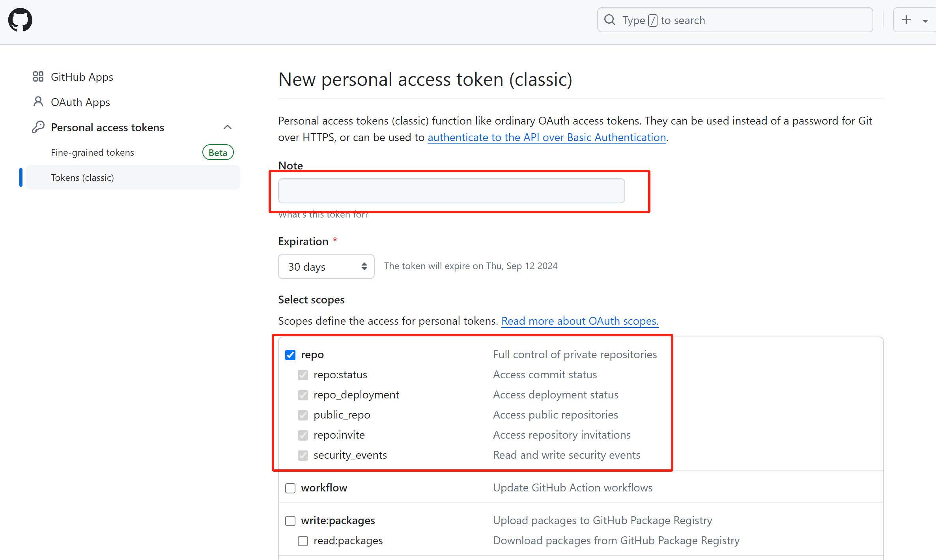The image size is (936, 560).
Task: Click the OAuth Apps person icon
Action: (38, 102)
